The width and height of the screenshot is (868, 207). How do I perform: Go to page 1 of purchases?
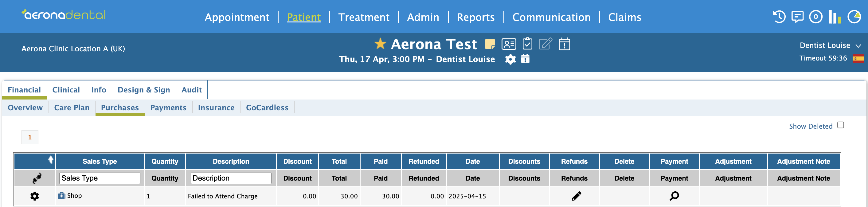(30, 137)
